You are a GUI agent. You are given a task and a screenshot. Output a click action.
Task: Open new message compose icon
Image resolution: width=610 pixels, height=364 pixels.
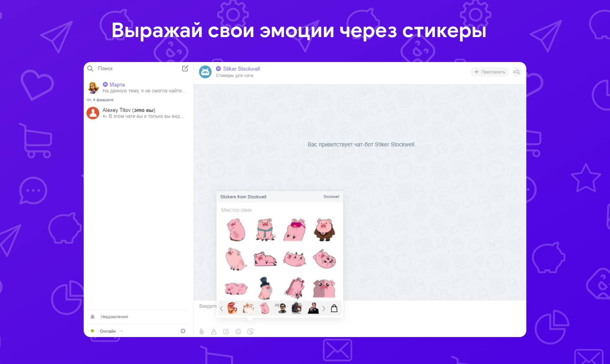click(185, 68)
